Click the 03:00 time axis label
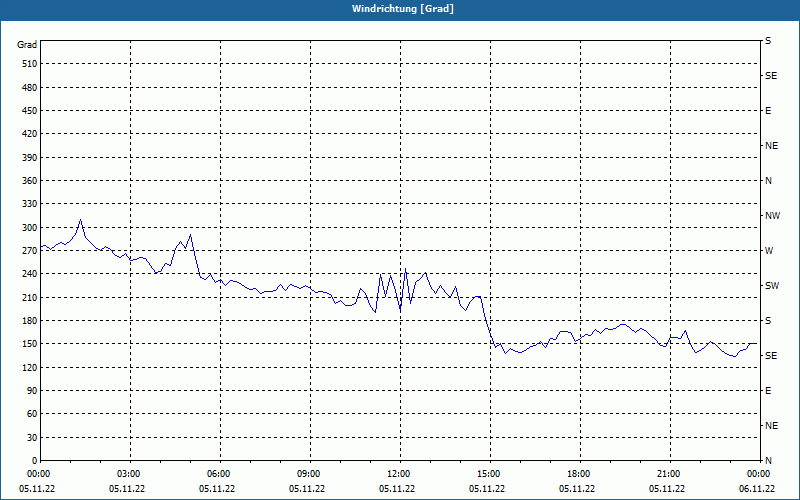The height and width of the screenshot is (500, 800). tap(131, 474)
